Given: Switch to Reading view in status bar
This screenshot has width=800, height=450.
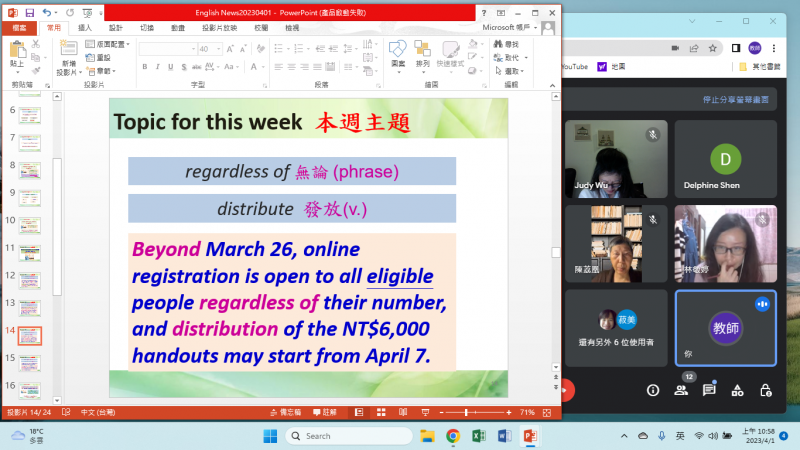Looking at the screenshot, I should pos(403,412).
